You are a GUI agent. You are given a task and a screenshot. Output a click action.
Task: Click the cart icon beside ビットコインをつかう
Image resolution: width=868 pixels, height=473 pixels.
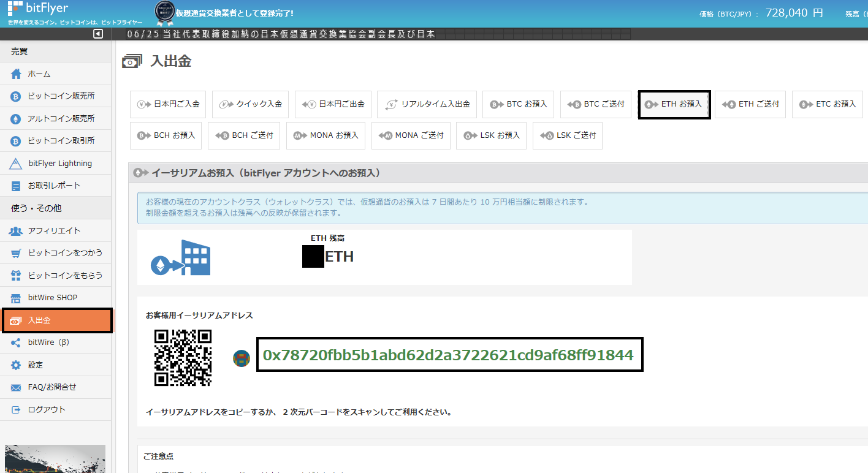point(16,253)
